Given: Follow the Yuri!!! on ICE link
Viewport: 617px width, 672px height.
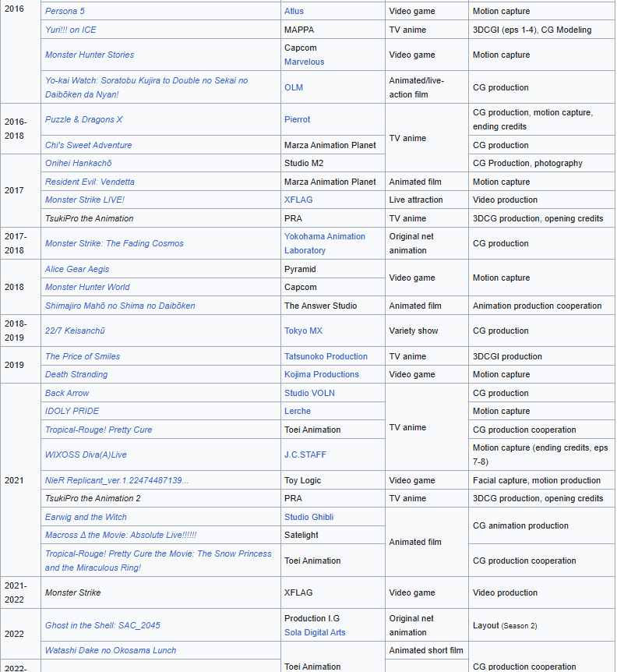Looking at the screenshot, I should pyautogui.click(x=71, y=30).
